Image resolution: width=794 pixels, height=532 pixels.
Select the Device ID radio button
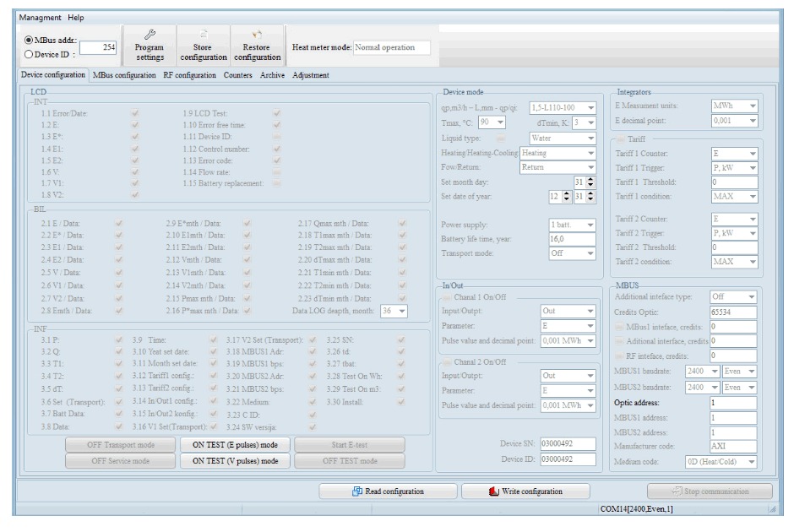[30, 54]
